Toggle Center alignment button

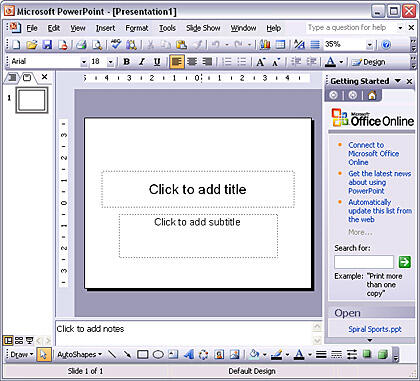[192, 62]
